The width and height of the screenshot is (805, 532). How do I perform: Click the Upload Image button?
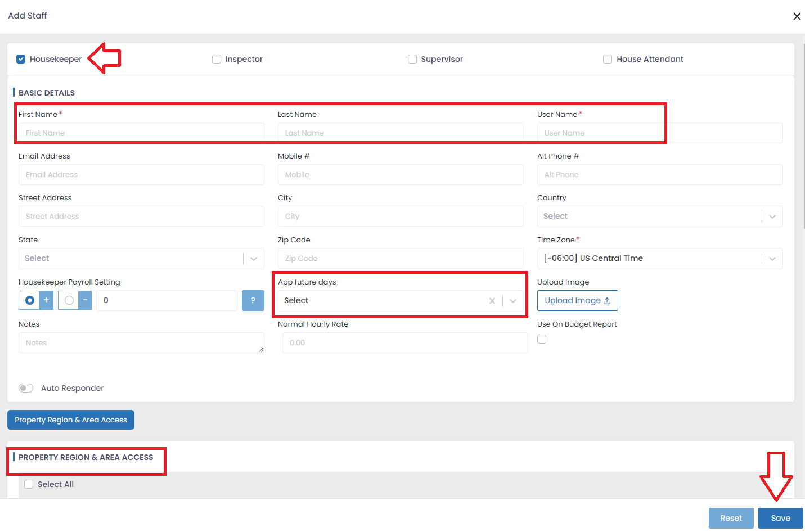pyautogui.click(x=578, y=300)
